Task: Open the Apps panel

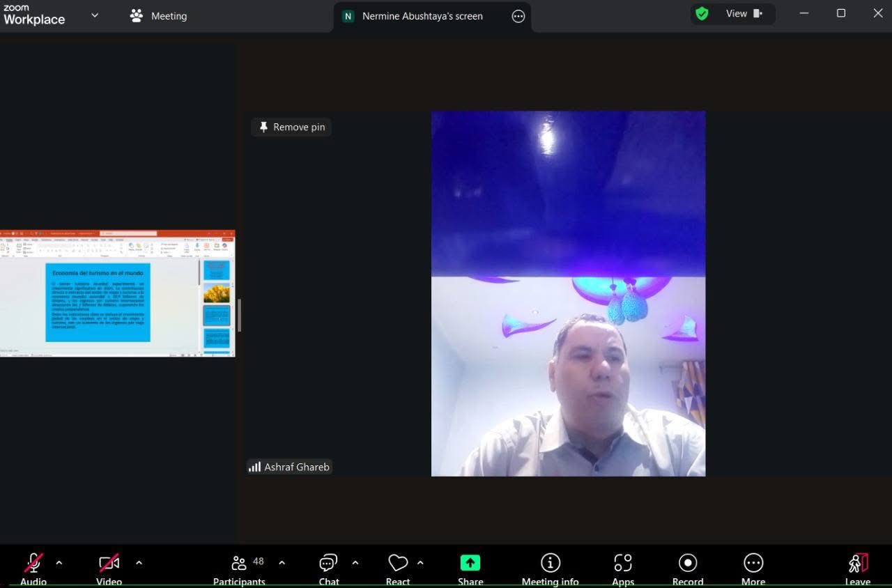Action: (623, 567)
